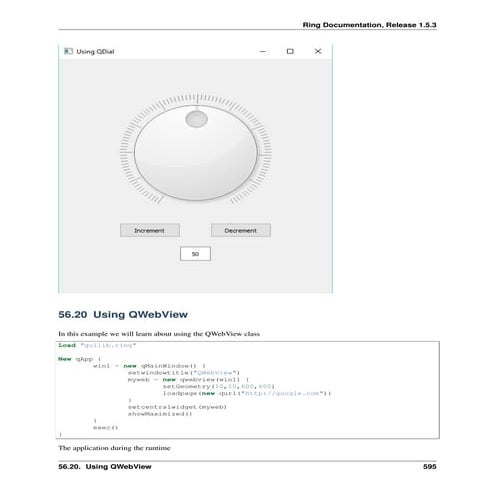Screen dimensions: 495x495
Task: Select the value field showing 50
Action: click(195, 254)
